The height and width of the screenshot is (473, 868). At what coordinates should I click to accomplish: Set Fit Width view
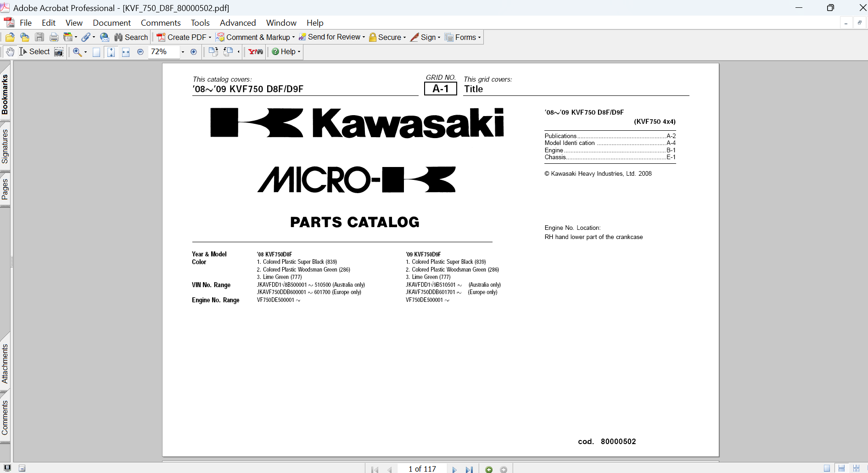[126, 52]
